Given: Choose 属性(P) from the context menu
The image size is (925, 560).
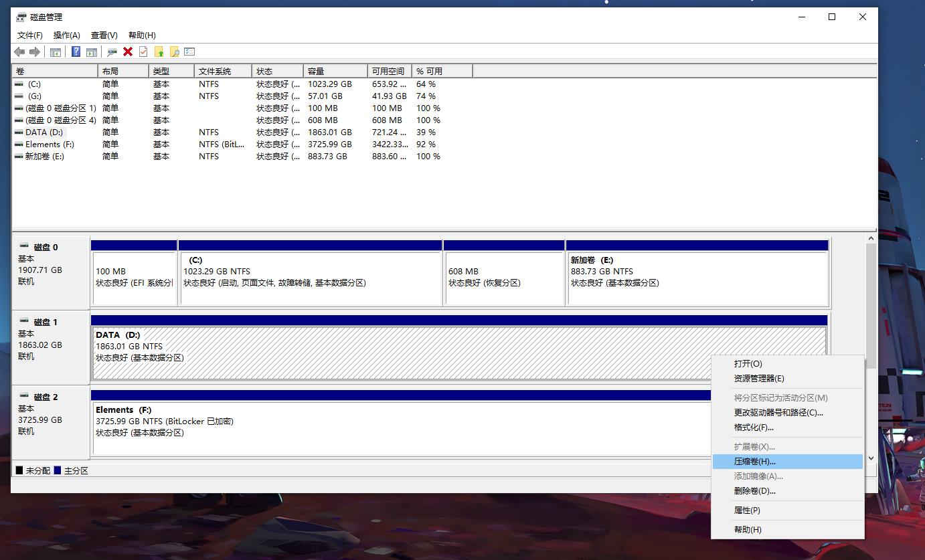Looking at the screenshot, I should click(x=788, y=510).
